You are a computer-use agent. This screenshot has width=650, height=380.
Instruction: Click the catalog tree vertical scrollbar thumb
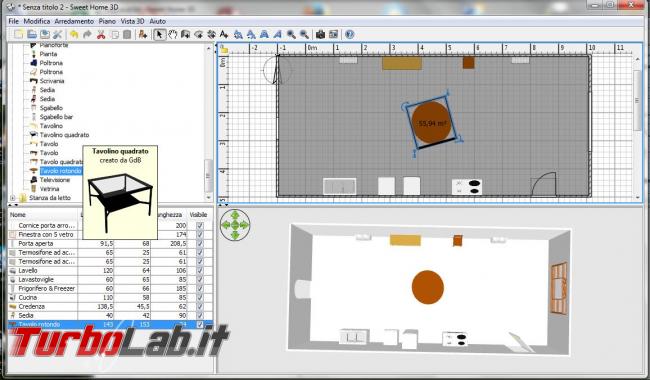click(209, 176)
